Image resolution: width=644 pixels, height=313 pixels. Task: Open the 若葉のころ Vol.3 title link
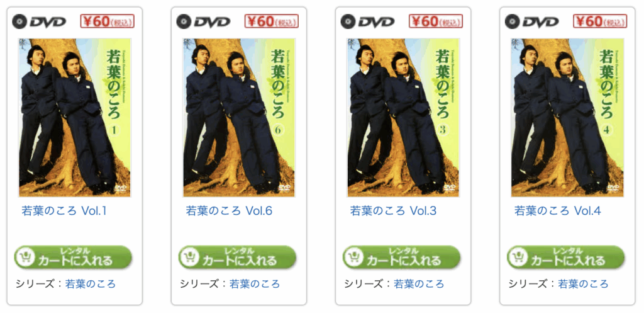394,211
